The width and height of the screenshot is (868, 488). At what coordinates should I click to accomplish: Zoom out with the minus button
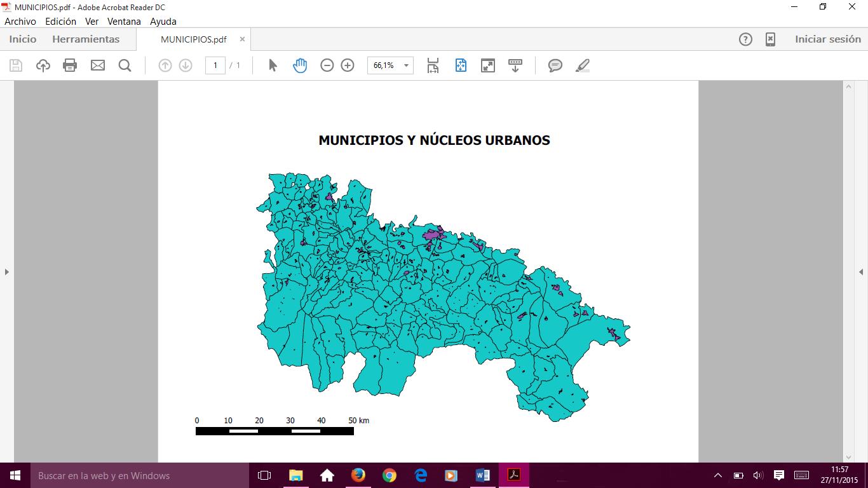coord(327,65)
